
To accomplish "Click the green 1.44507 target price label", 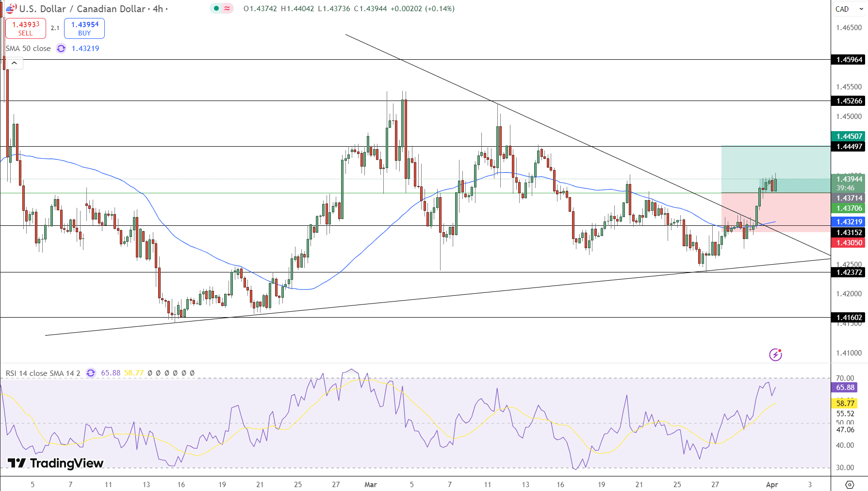I will 849,136.
